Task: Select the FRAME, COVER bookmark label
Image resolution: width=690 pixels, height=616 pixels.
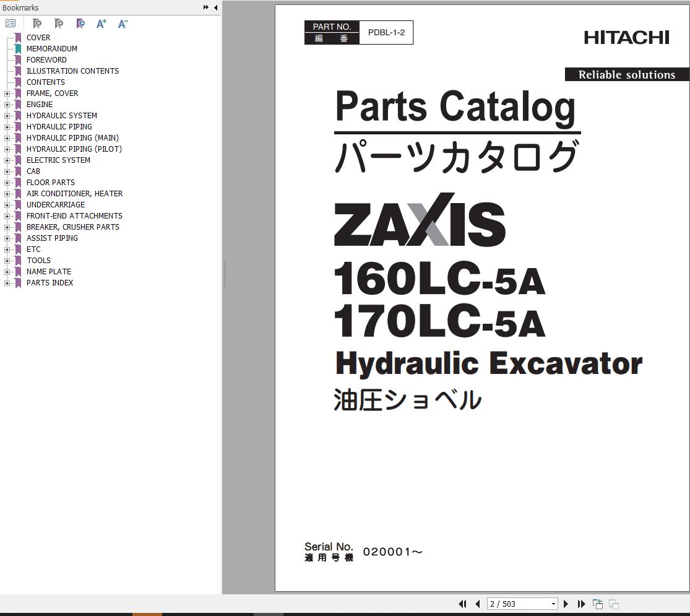Action: tap(53, 93)
